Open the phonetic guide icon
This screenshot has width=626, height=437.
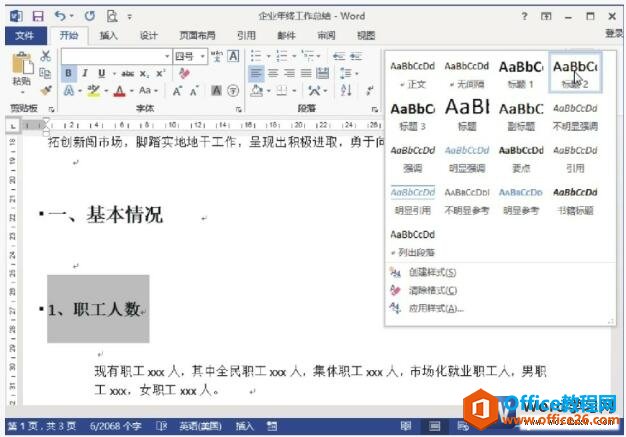(x=217, y=56)
